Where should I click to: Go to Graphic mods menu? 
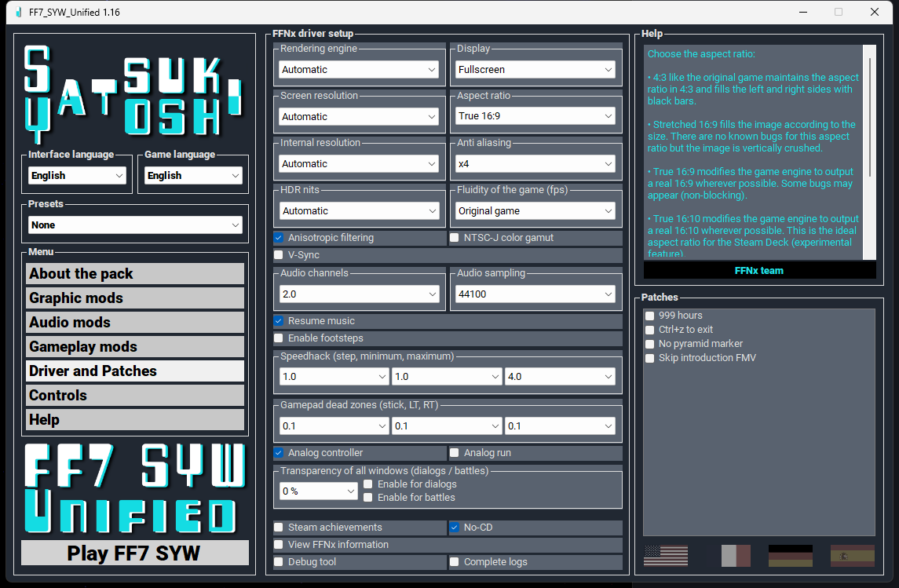pyautogui.click(x=135, y=298)
